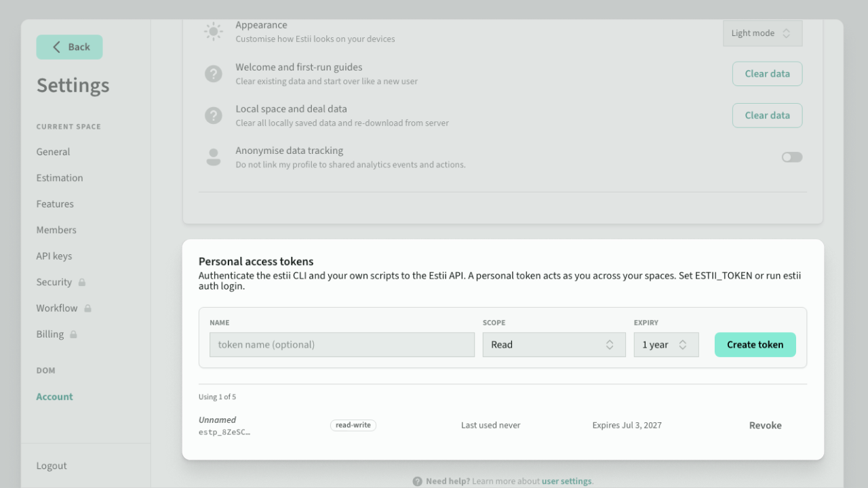Click the lock icon next to Security

point(82,282)
